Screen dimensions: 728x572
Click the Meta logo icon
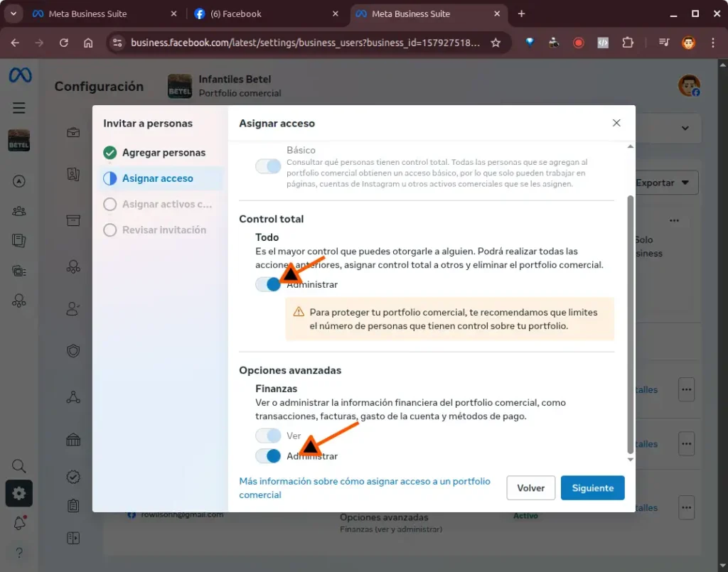point(20,75)
